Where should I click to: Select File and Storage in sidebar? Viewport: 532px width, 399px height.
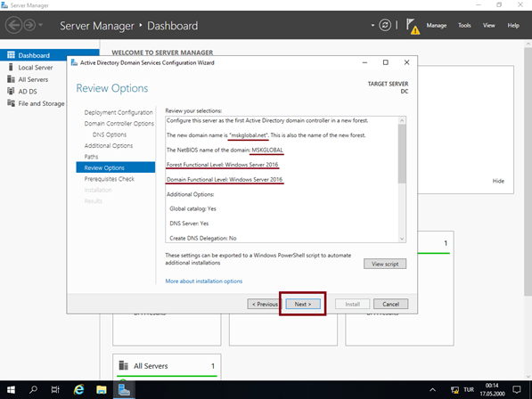point(41,103)
